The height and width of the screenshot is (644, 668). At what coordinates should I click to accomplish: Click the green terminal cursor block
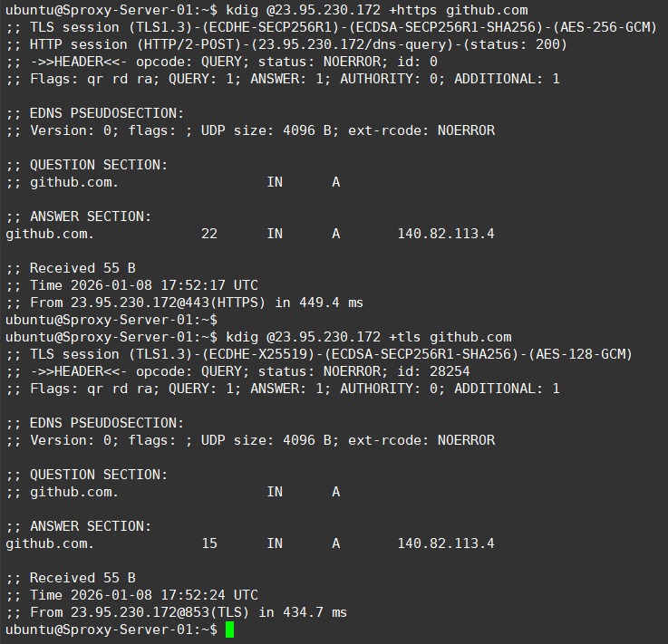click(230, 629)
